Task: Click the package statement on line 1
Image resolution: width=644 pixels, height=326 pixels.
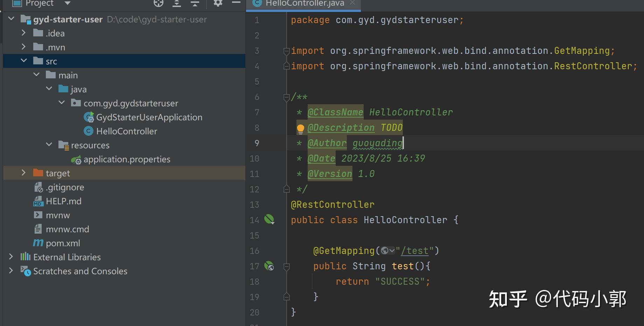Action: coord(377,20)
